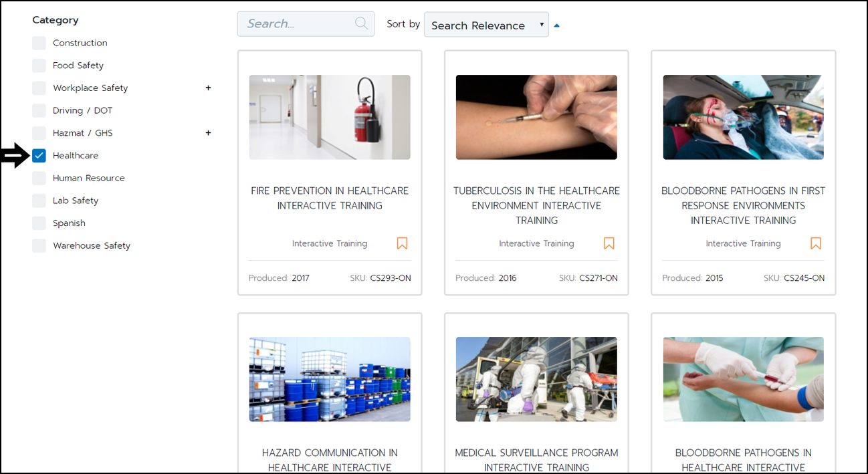Open the Sort by Search Relevance dropdown
Image resolution: width=868 pixels, height=474 pixels.
click(486, 25)
